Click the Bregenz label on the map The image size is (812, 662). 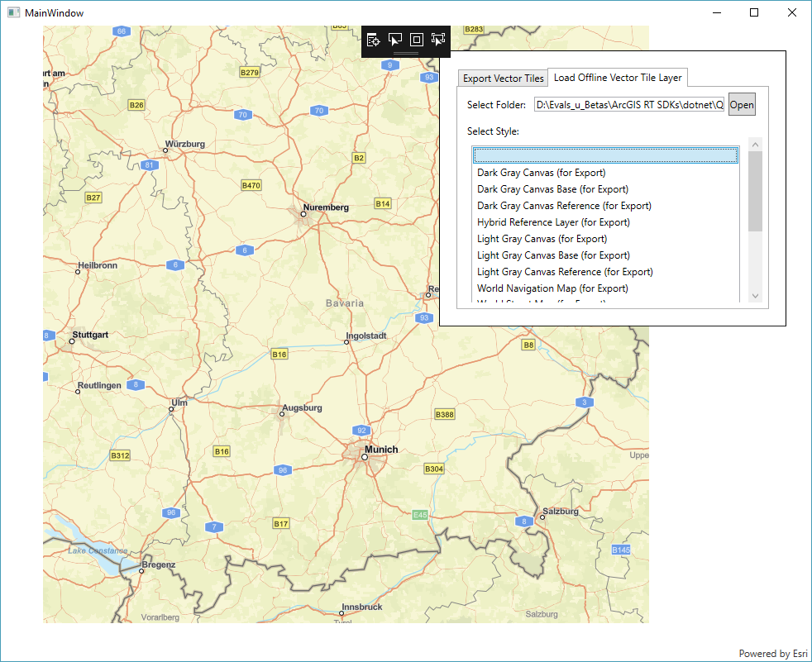[159, 564]
